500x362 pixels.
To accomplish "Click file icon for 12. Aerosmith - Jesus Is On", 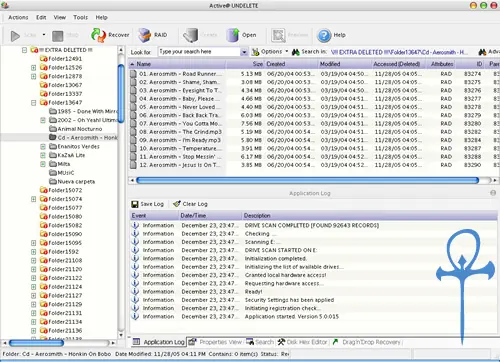I will 133,165.
